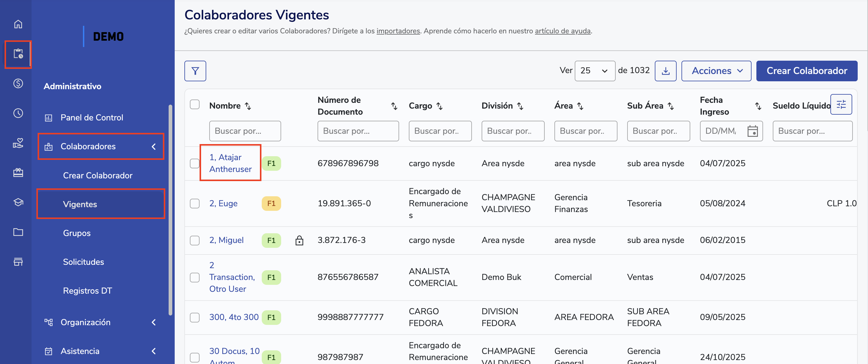
Task: Open the column settings sliders icon
Action: (841, 104)
